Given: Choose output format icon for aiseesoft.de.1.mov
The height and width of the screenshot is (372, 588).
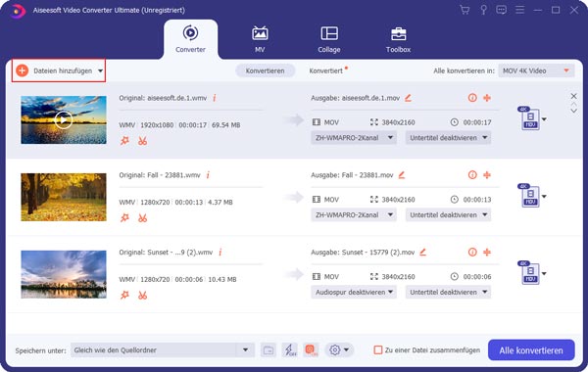Looking at the screenshot, I should (x=530, y=119).
